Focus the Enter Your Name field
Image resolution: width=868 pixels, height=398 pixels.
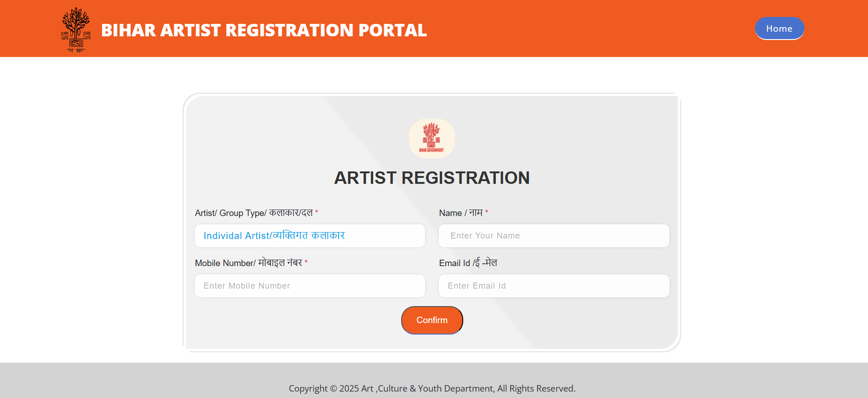click(554, 236)
